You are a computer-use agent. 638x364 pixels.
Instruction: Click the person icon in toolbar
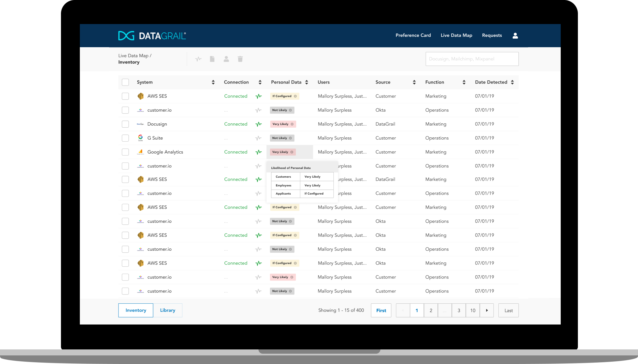click(226, 59)
